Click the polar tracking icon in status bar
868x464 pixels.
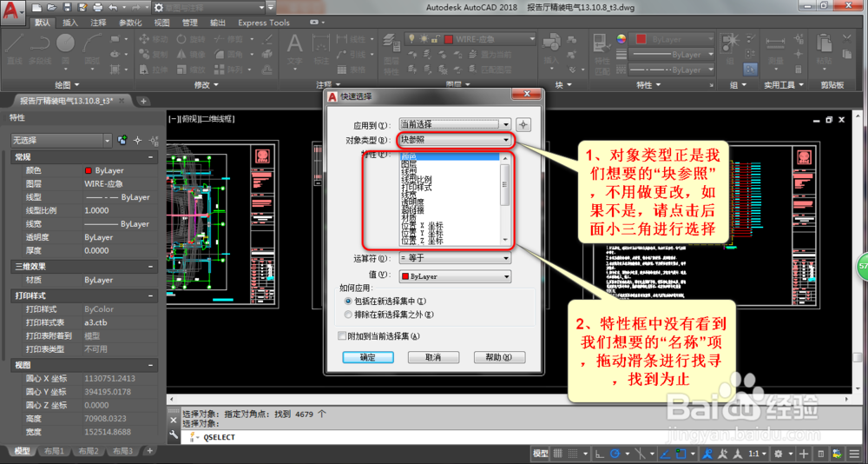pos(615,453)
